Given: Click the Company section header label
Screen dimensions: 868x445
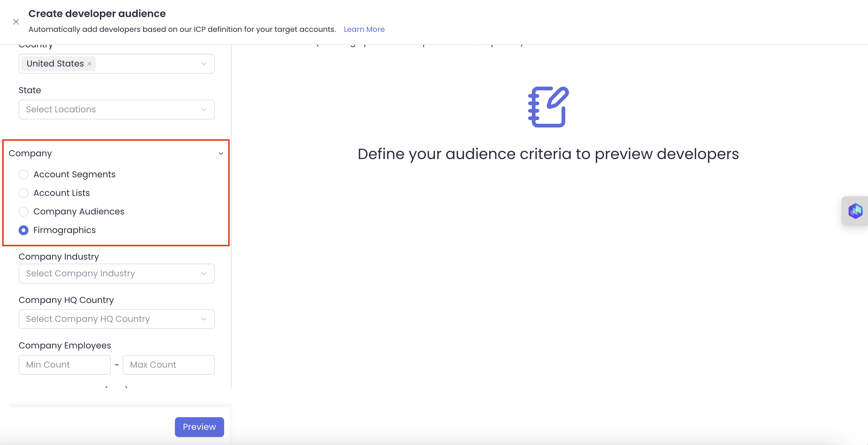Looking at the screenshot, I should coord(30,153).
